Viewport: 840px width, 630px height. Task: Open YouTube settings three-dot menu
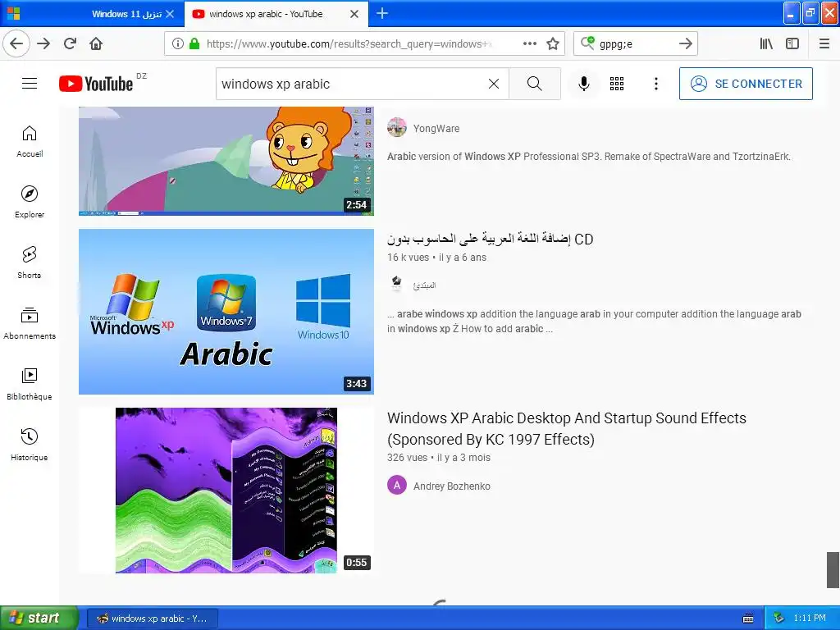pyautogui.click(x=655, y=84)
